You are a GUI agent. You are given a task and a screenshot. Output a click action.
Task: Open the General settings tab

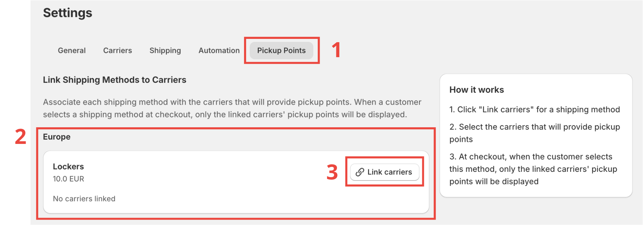[x=71, y=51]
